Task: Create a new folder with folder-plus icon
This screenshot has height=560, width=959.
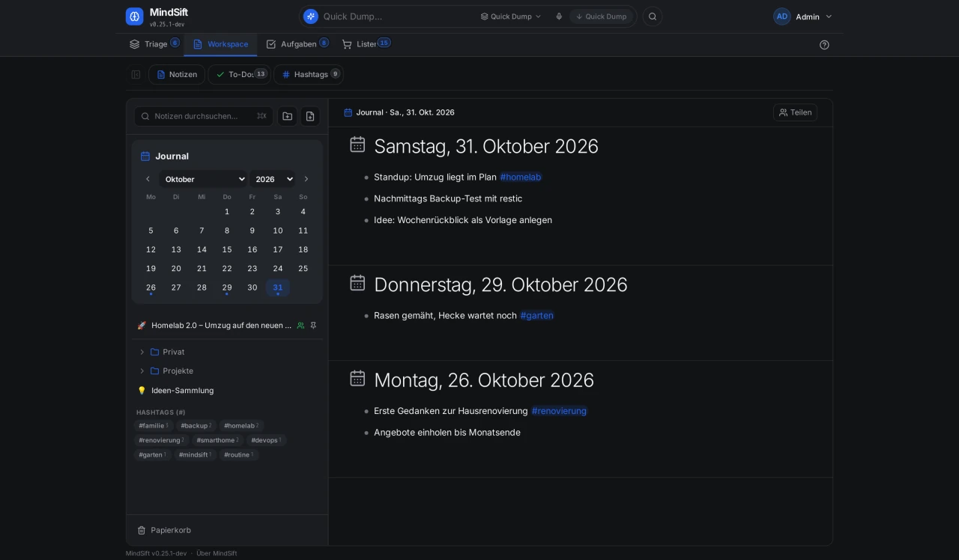Action: click(x=287, y=116)
